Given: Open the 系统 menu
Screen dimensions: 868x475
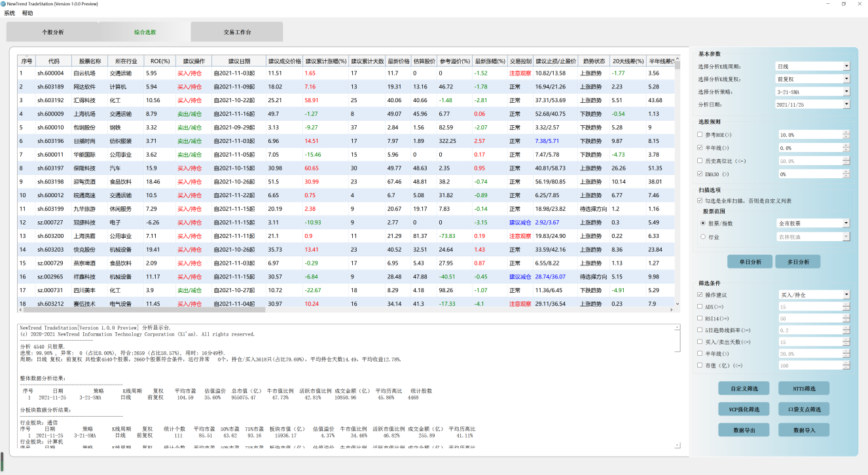Looking at the screenshot, I should 9,13.
